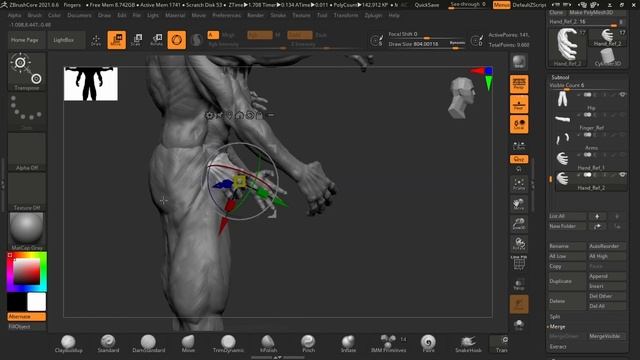The height and width of the screenshot is (360, 640).
Task: Select the Standard brush
Action: 108,344
